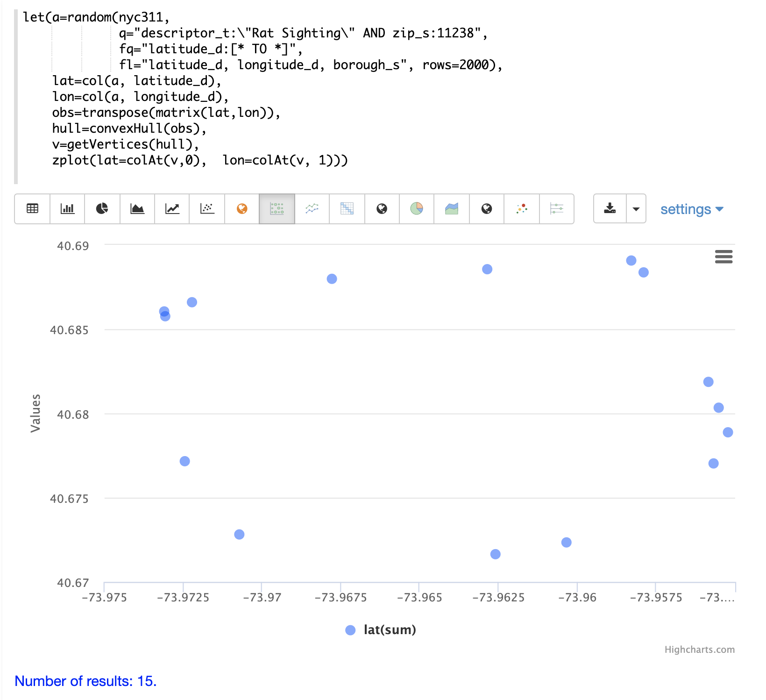The height and width of the screenshot is (700, 766).
Task: Select the black scatter chart icon
Action: coord(207,209)
